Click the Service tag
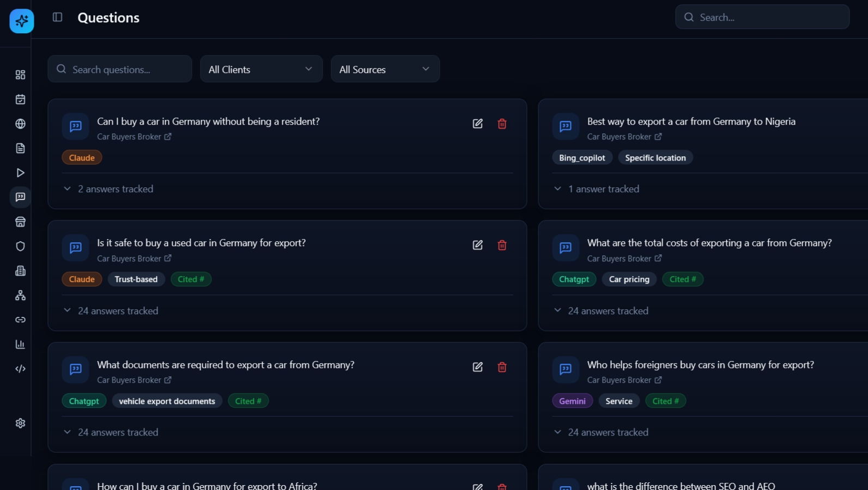The width and height of the screenshot is (868, 490). (x=619, y=401)
